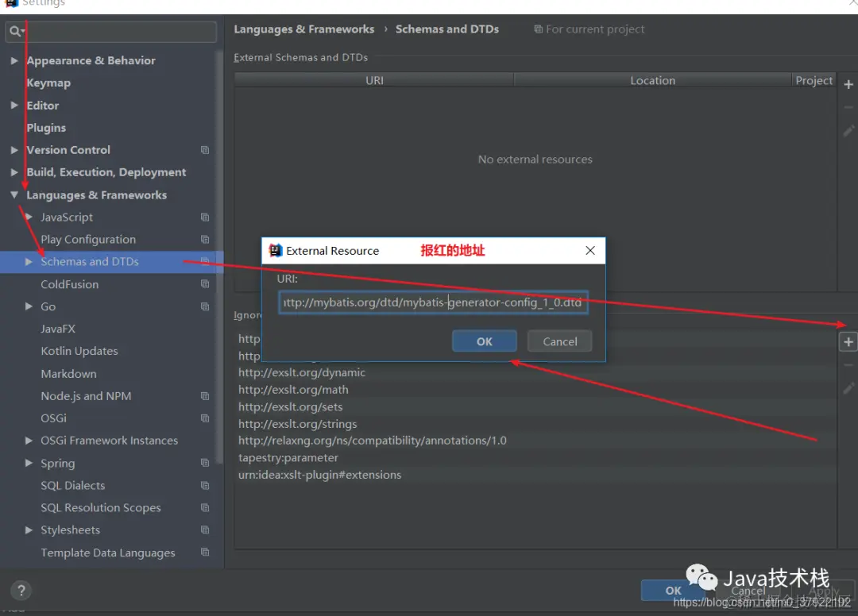Viewport: 858px width, 616px height.
Task: Expand Appearance & Behavior section
Action: [14, 60]
